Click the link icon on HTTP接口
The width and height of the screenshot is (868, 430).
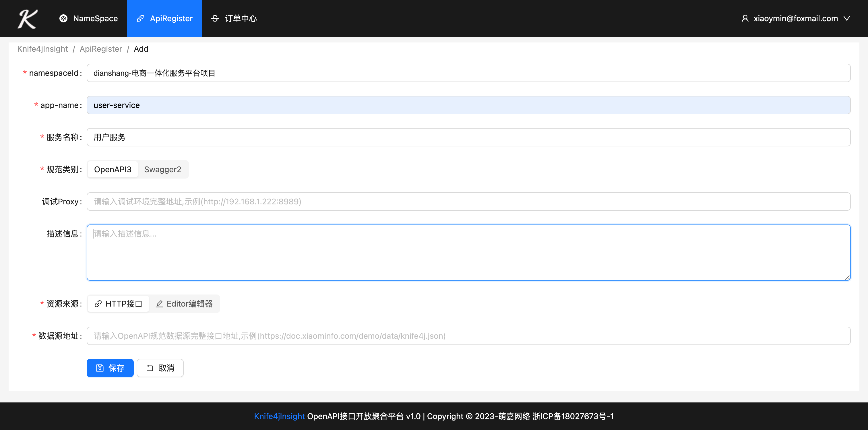click(98, 304)
